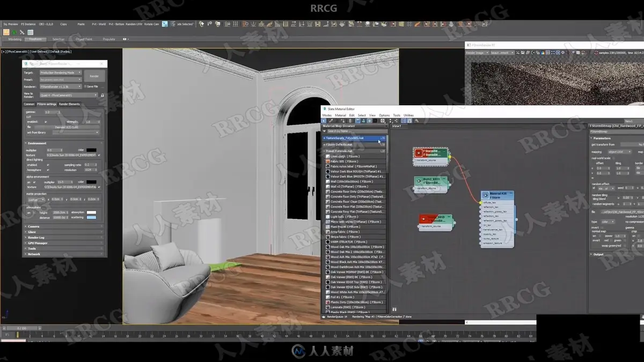Click the eyedropper Pick Material icon in Slate toolbar

(x=331, y=121)
